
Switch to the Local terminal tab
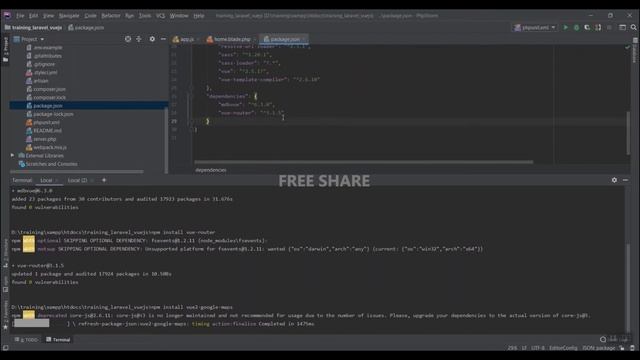click(x=46, y=180)
